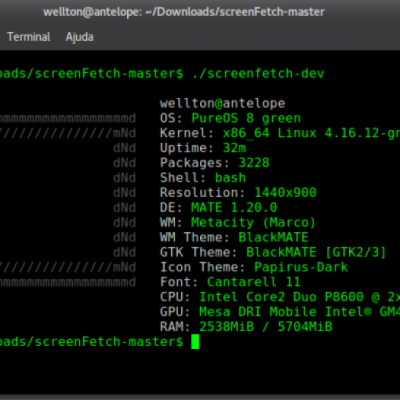Image resolution: width=400 pixels, height=400 pixels.
Task: Click the Packages count 3228
Action: coord(254,163)
